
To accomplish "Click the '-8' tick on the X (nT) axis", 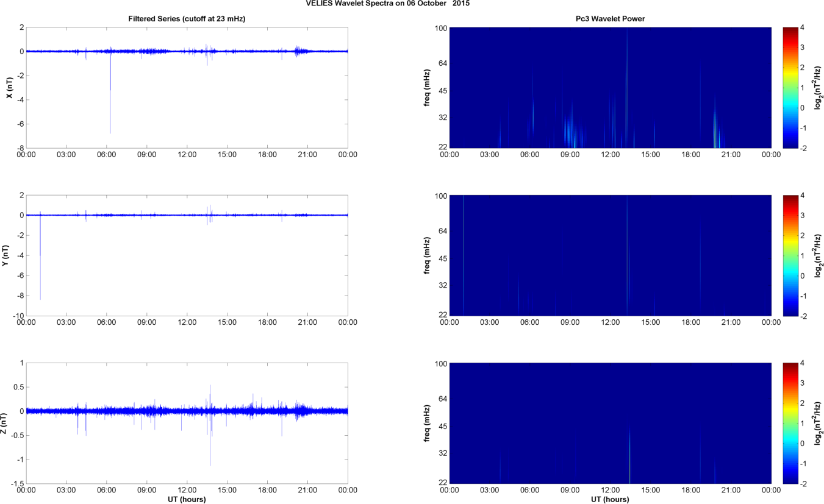I will coord(20,148).
